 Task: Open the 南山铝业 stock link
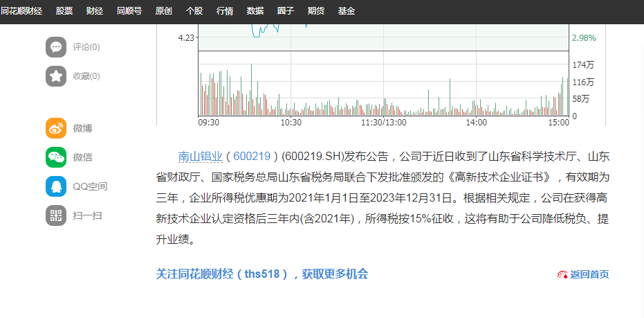(200, 156)
